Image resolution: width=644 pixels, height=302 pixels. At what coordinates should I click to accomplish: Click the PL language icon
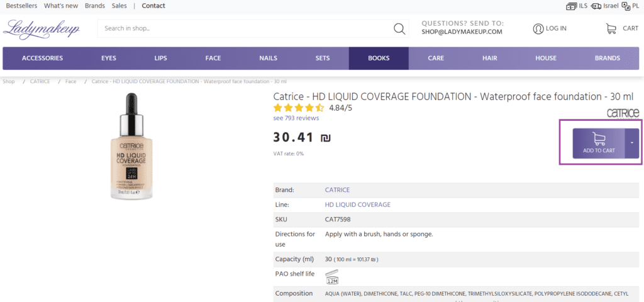point(626,6)
